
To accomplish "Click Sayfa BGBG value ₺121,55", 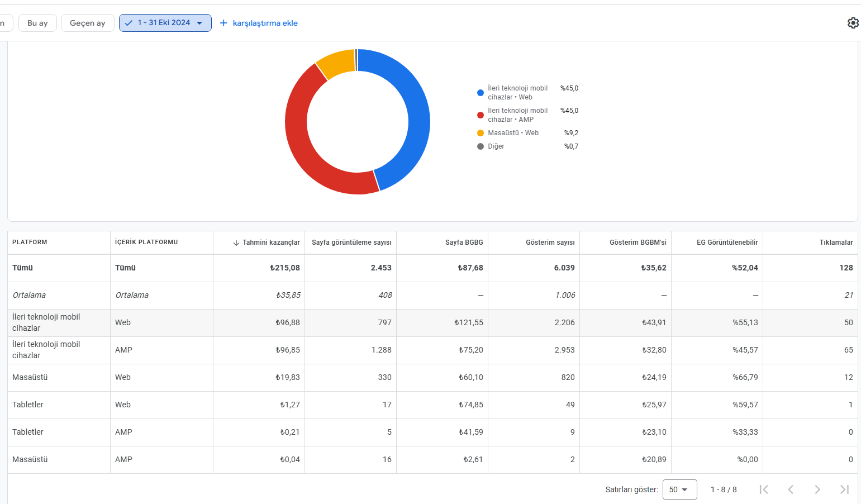I will coord(469,322).
